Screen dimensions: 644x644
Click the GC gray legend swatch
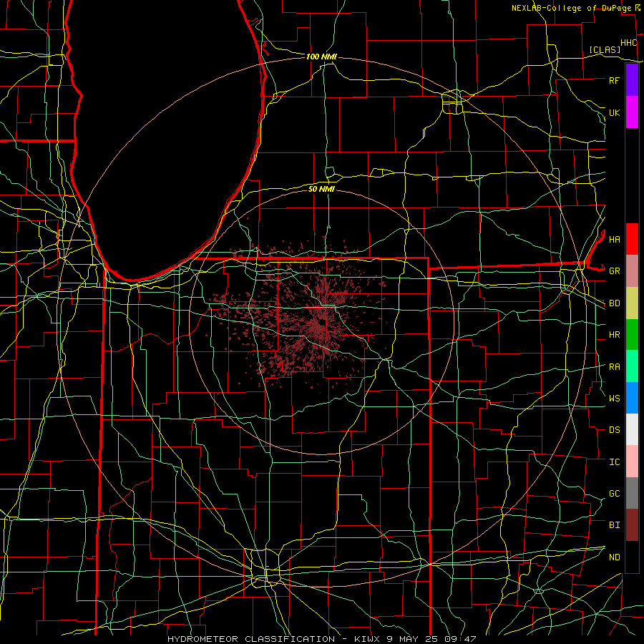[632, 493]
